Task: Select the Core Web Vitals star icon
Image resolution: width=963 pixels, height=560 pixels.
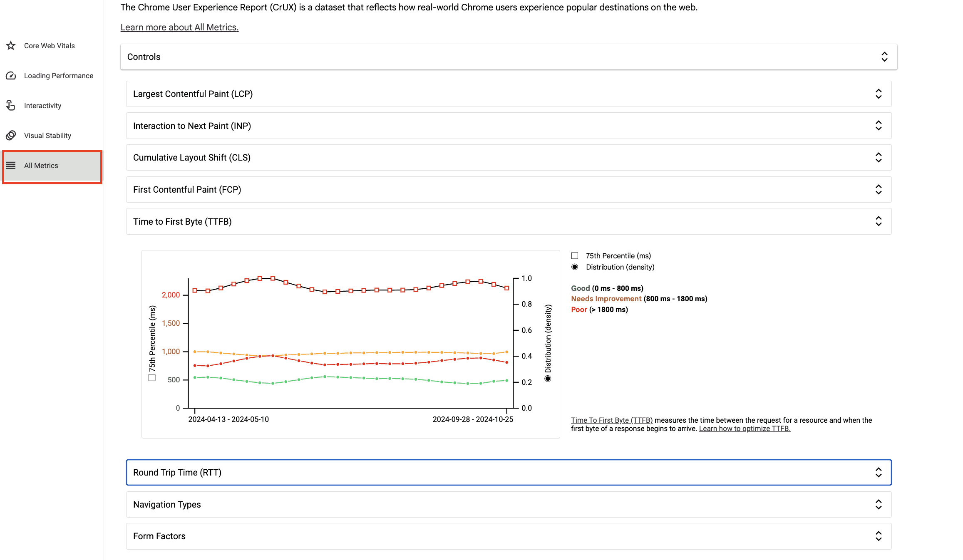Action: [x=10, y=46]
